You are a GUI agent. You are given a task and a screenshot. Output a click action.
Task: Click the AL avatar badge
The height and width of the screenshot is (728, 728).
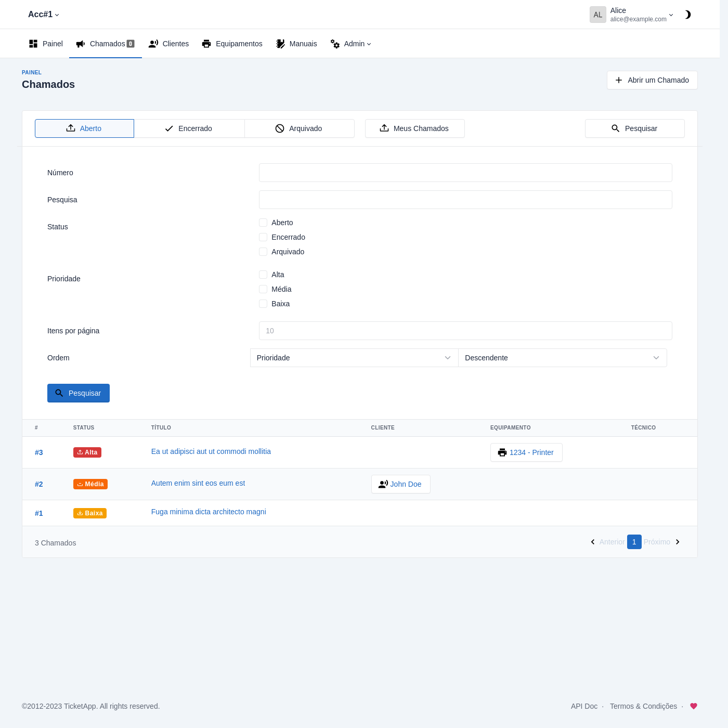(x=598, y=15)
